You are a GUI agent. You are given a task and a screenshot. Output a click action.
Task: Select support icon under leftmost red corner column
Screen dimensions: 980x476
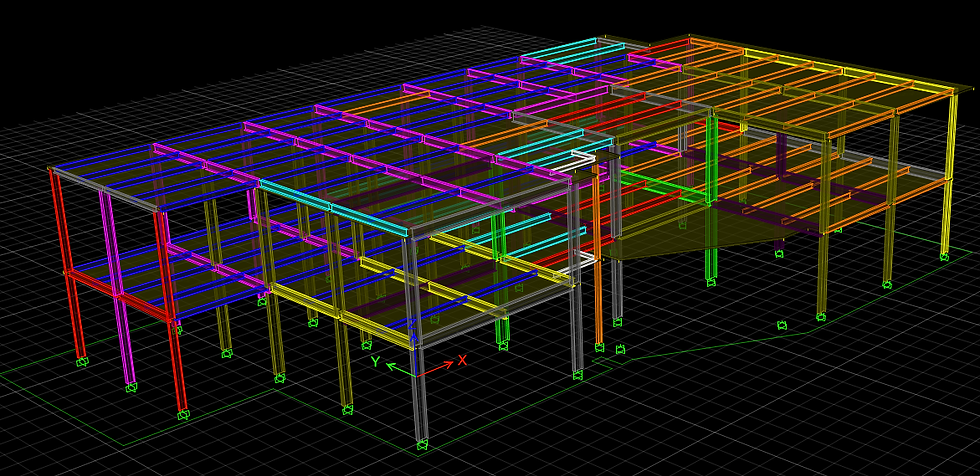pyautogui.click(x=81, y=361)
